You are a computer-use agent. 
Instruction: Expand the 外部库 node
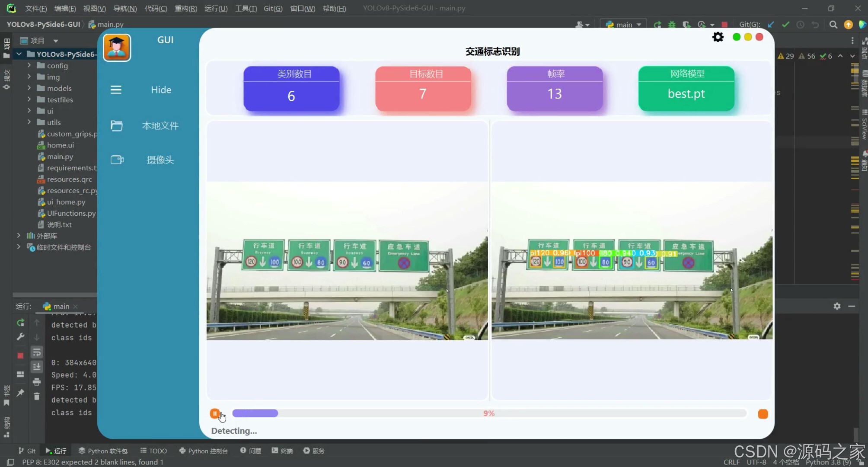[x=19, y=236]
